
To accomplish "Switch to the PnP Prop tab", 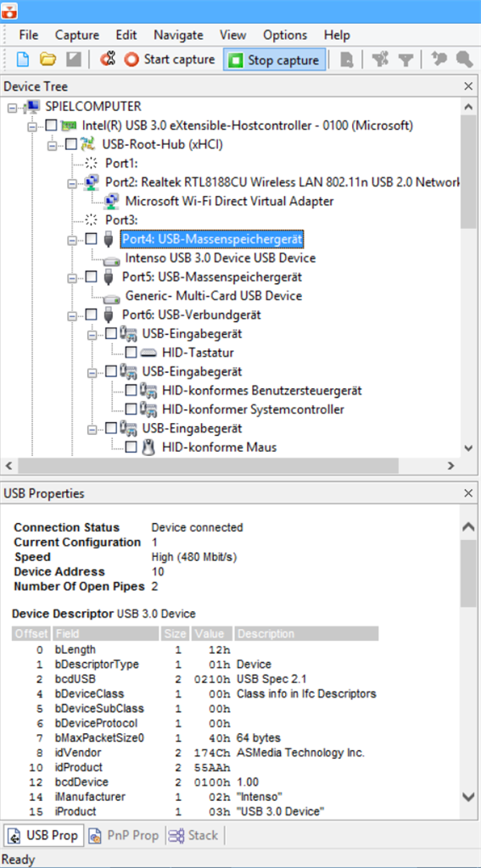I will (126, 835).
